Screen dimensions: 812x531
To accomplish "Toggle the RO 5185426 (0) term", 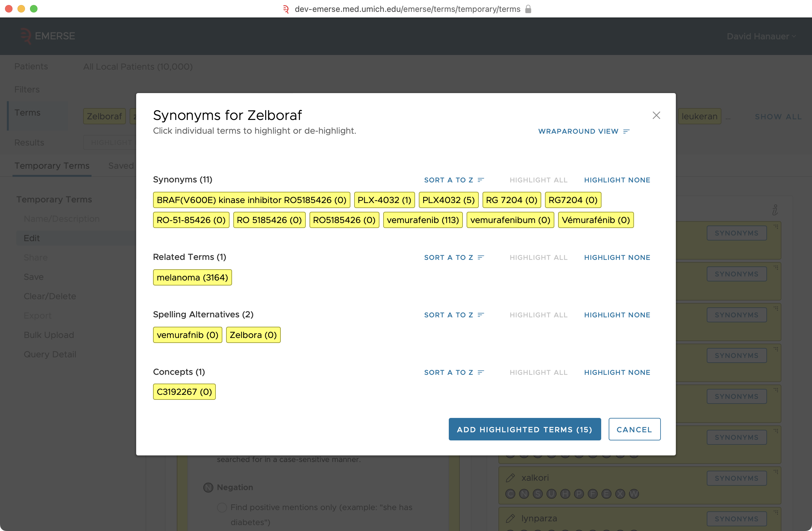I will coord(269,220).
